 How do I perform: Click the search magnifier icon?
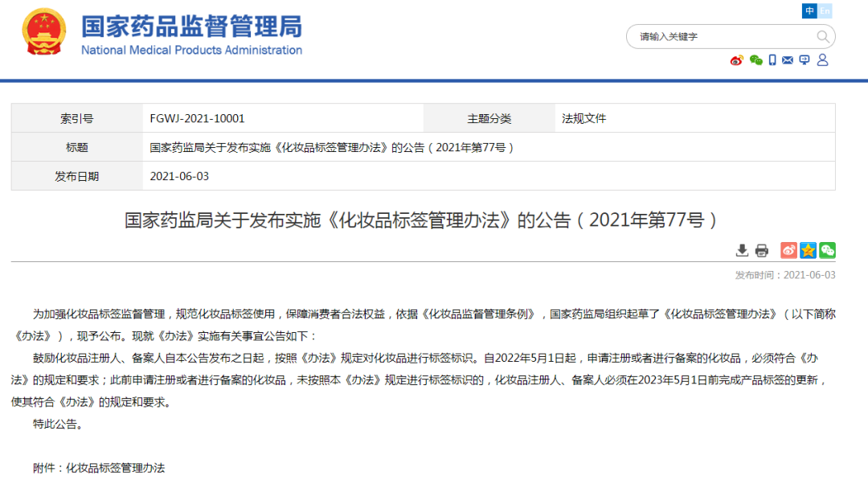tap(823, 36)
